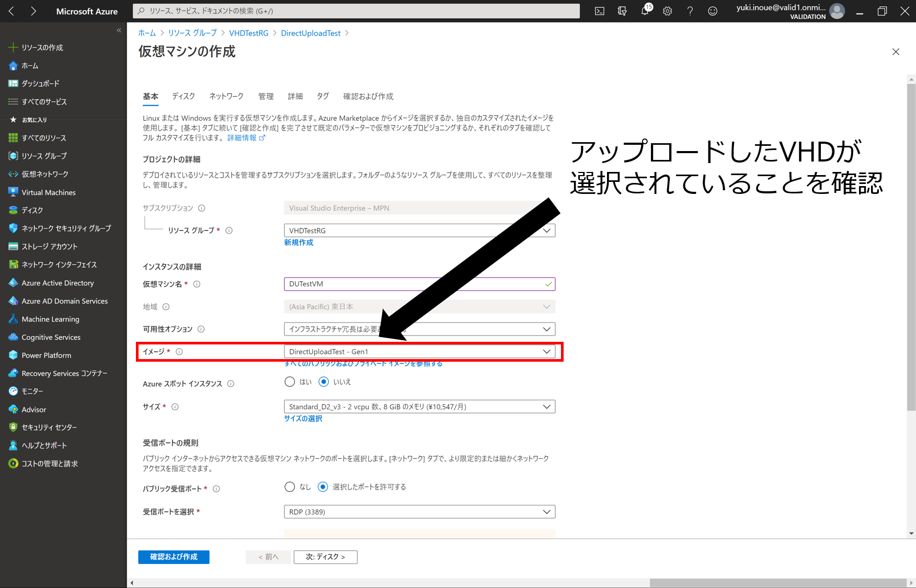Click Machine Learning flask icon
Viewport: 916px width, 588px height.
point(13,319)
